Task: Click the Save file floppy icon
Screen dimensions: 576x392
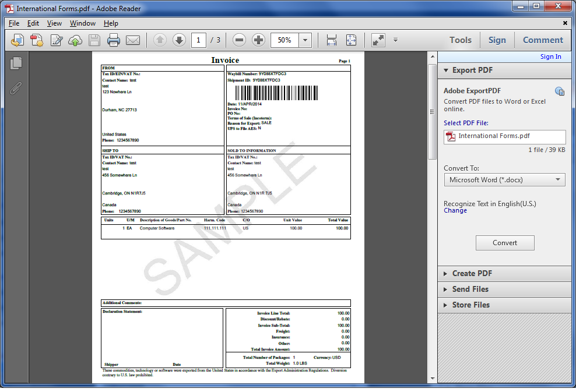Action: pyautogui.click(x=94, y=40)
